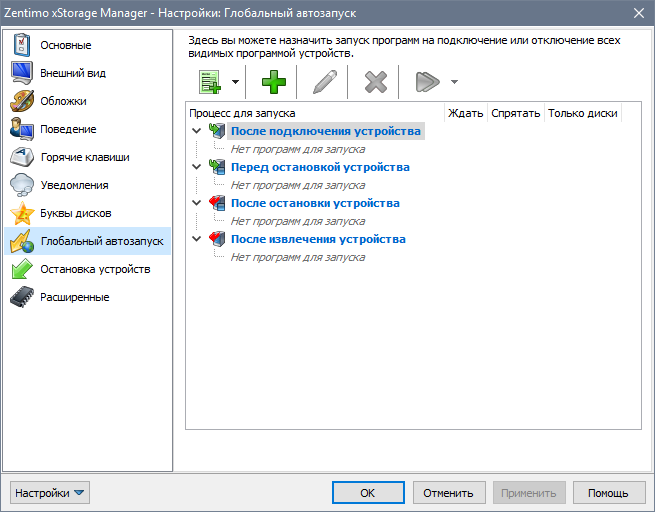Image resolution: width=655 pixels, height=512 pixels.
Task: Click Нет программ для запуска under После подключения
Action: tap(298, 149)
